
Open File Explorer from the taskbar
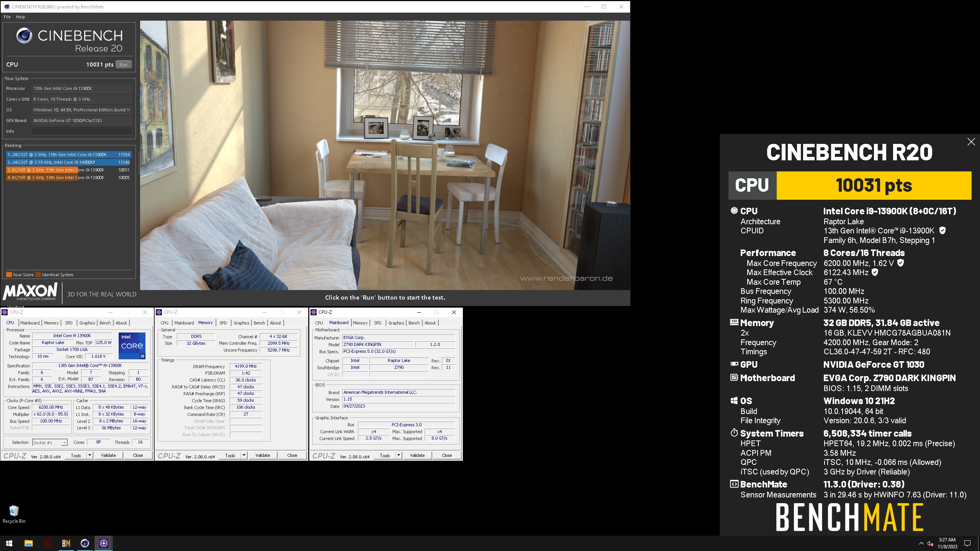coord(28,543)
